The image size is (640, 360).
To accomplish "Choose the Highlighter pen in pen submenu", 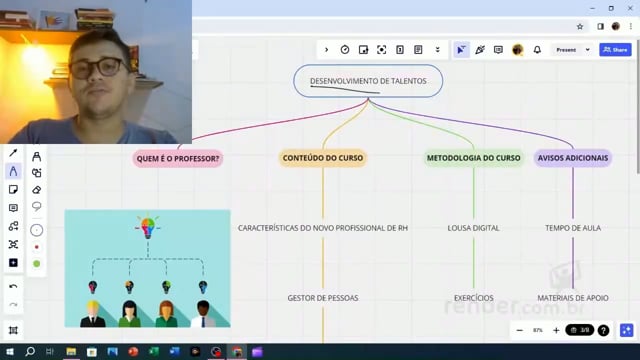I will point(36,156).
